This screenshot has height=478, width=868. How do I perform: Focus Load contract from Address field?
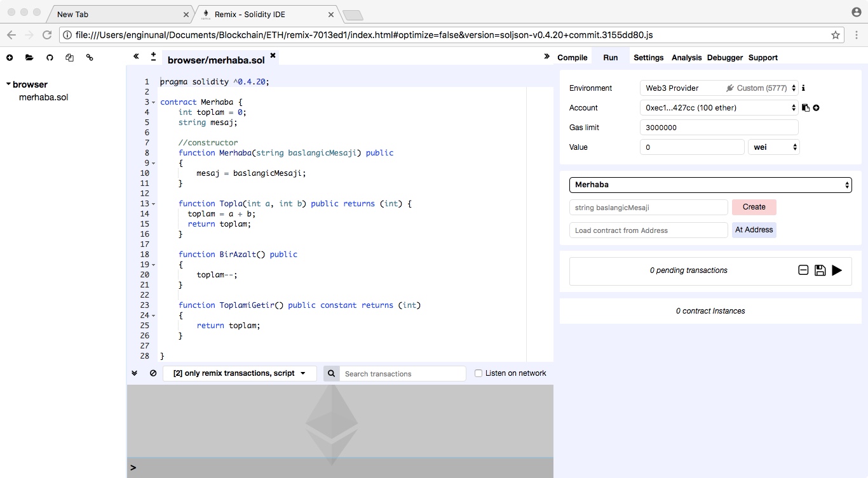tap(649, 230)
